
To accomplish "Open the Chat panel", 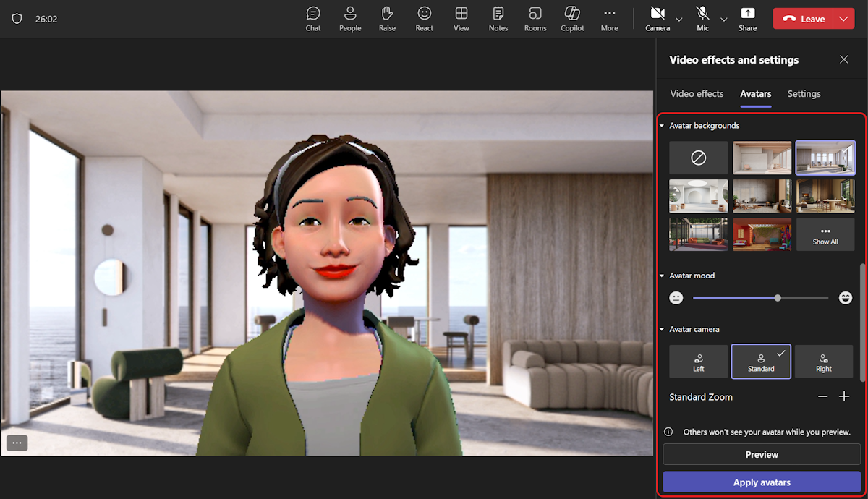I will click(313, 18).
